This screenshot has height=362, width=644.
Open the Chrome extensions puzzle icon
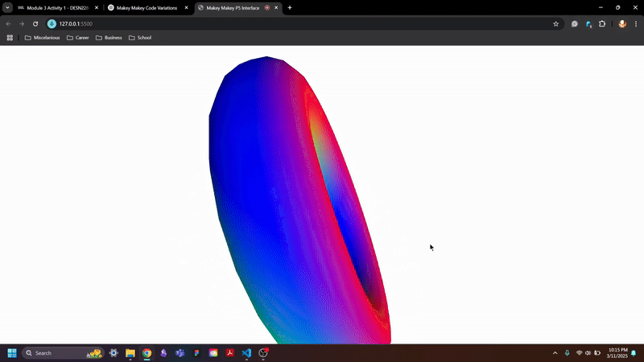click(602, 24)
